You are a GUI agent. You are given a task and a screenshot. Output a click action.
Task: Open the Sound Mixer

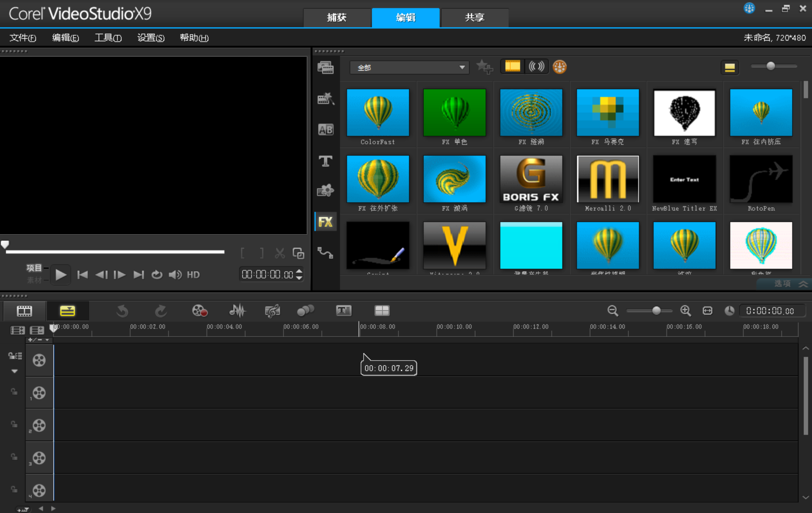coord(237,311)
